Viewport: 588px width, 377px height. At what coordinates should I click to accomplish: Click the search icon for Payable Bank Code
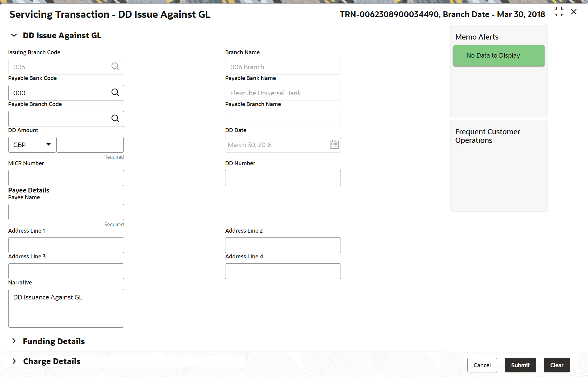coord(116,93)
